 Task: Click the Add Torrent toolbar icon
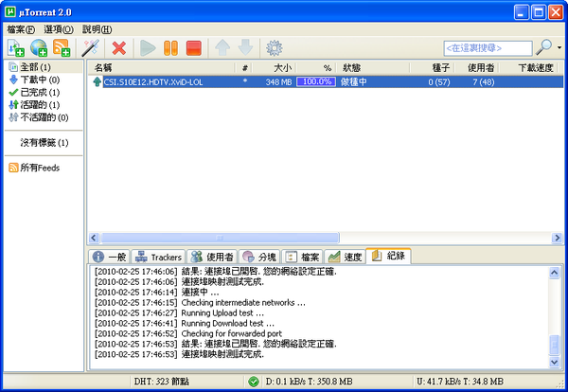tap(15, 48)
